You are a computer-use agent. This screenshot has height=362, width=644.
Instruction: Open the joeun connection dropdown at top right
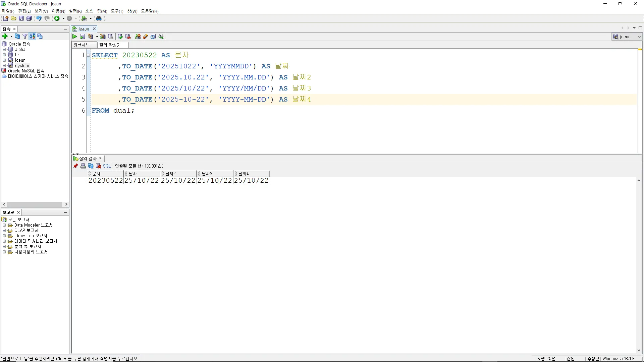click(639, 37)
